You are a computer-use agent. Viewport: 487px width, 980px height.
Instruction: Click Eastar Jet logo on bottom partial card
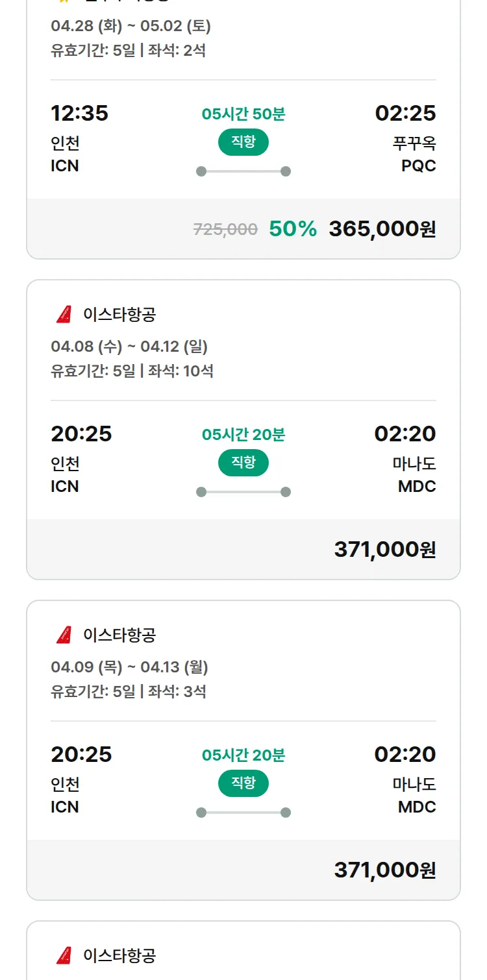pos(64,955)
